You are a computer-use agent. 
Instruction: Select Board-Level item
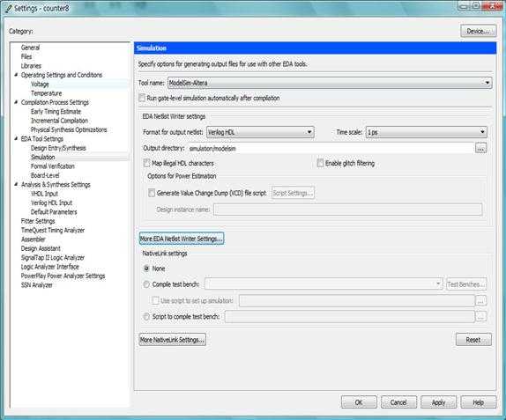coord(45,175)
